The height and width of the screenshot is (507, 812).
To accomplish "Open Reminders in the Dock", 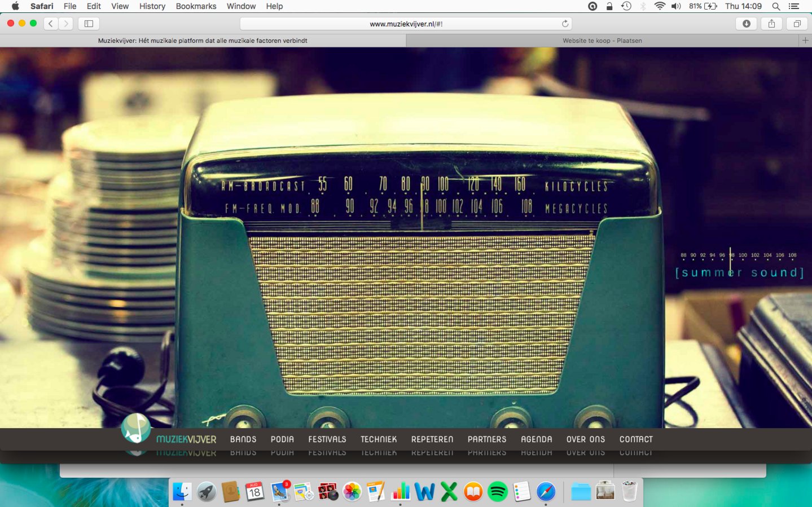I will (x=522, y=492).
